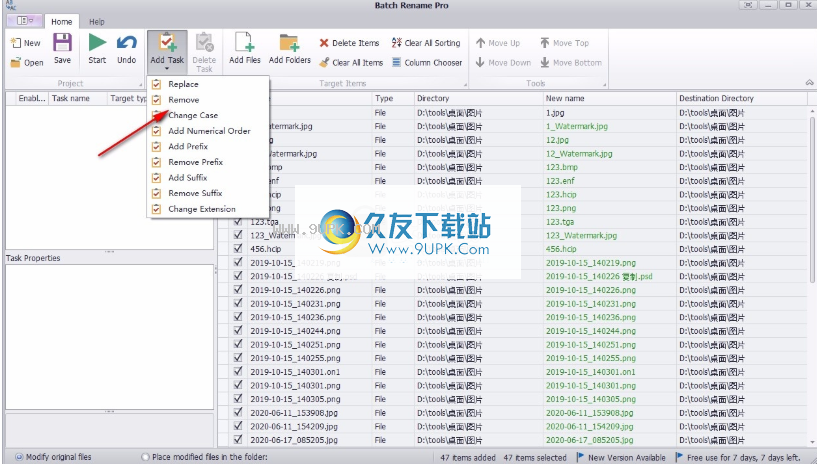Collapse the ribbon with the chevron
This screenshot has width=817, height=464.
[x=809, y=83]
